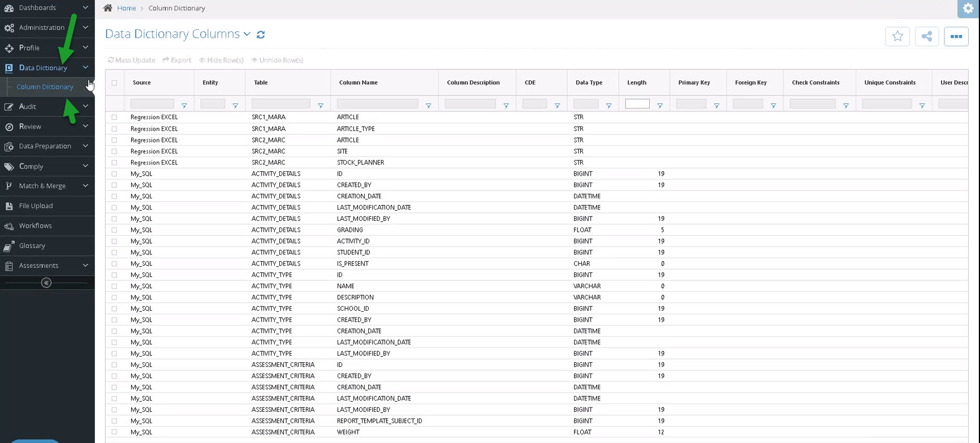Viewport: 980px width, 443px height.
Task: Check the SRC2_MARC STOCK_PLANNER row checkbox
Action: (114, 163)
